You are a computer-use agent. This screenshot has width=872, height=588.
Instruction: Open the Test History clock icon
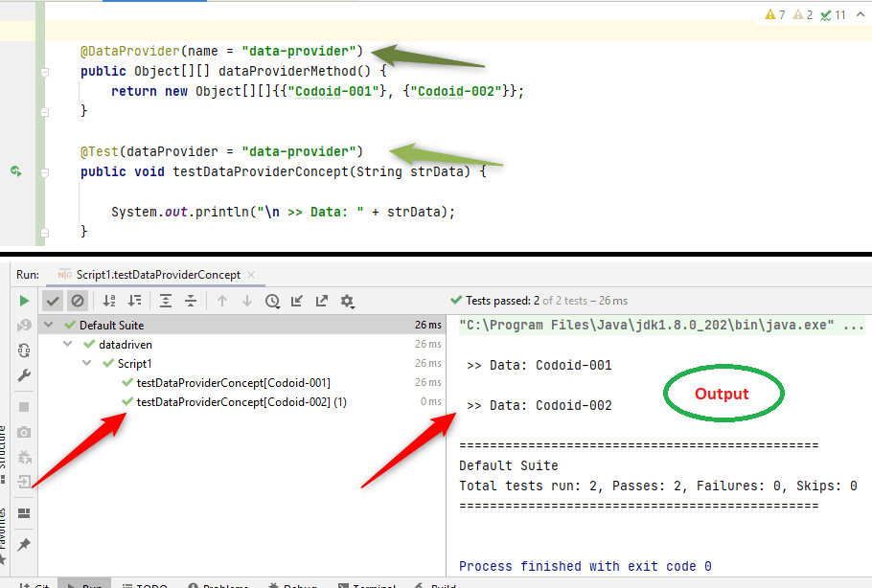click(x=272, y=300)
